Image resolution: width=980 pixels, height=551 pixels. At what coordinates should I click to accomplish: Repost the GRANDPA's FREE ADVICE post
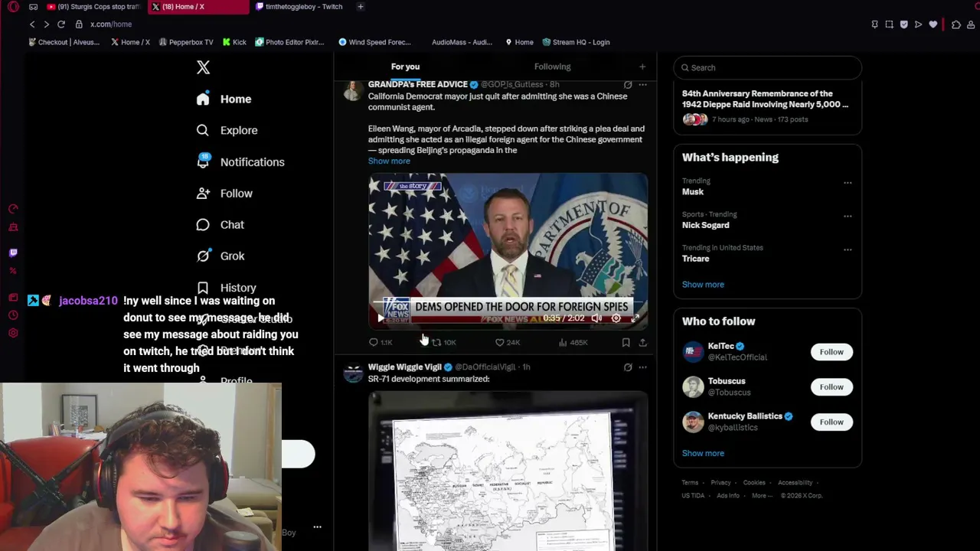pos(443,343)
